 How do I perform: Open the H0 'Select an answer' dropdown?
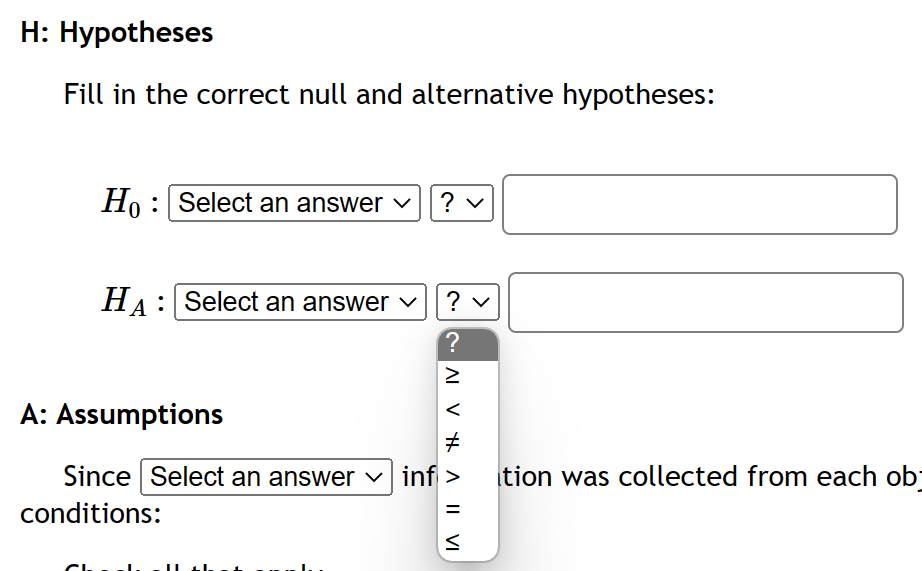click(294, 203)
